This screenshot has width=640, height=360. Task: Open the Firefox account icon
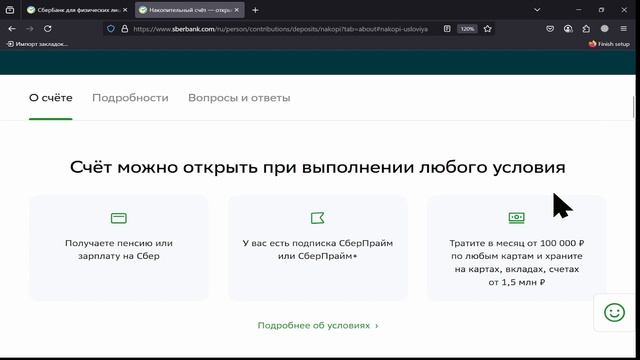(568, 29)
